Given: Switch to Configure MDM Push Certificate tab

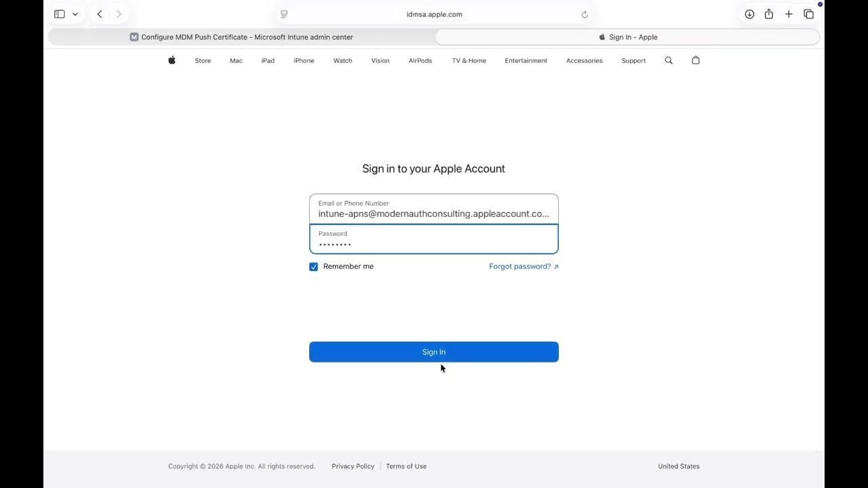Looking at the screenshot, I should (241, 37).
